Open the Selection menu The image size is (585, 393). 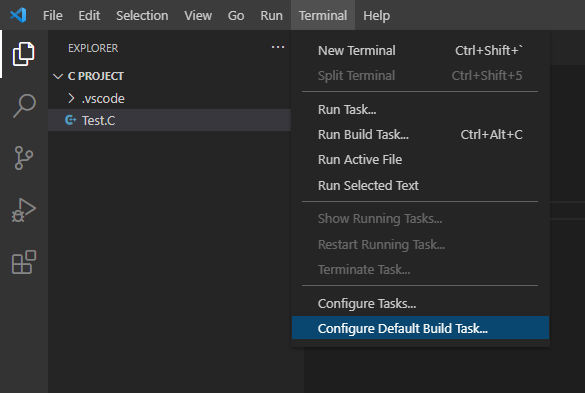[x=142, y=16]
